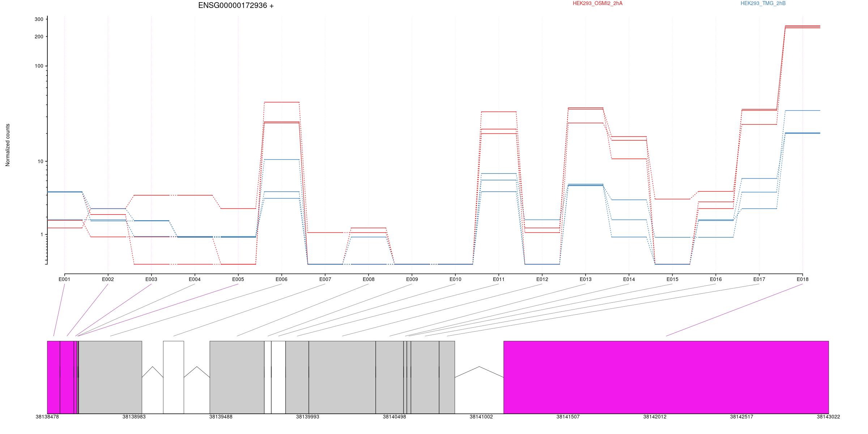868x434 pixels.
Task: Click the large magenta last exon block
Action: (666, 377)
